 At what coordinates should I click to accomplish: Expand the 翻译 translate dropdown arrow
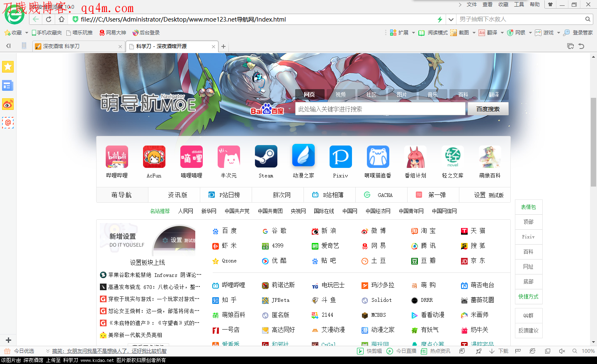(502, 33)
